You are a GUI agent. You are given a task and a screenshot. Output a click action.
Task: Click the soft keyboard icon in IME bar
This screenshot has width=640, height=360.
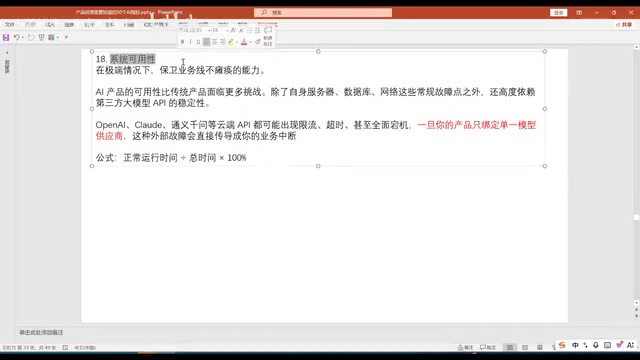coord(607,345)
